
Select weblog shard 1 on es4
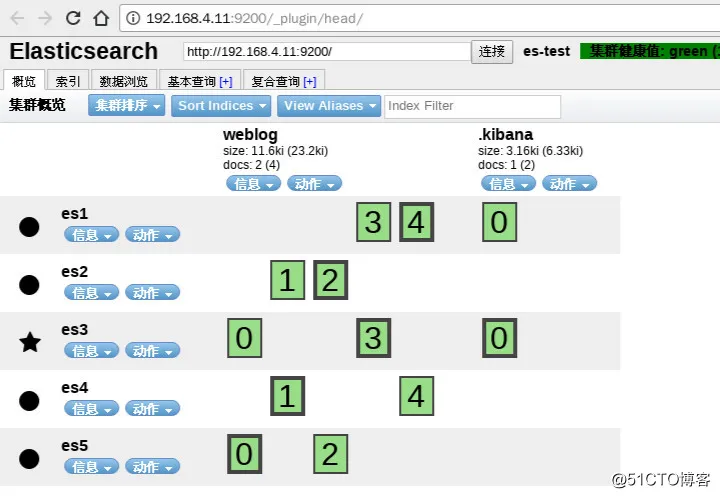click(287, 396)
